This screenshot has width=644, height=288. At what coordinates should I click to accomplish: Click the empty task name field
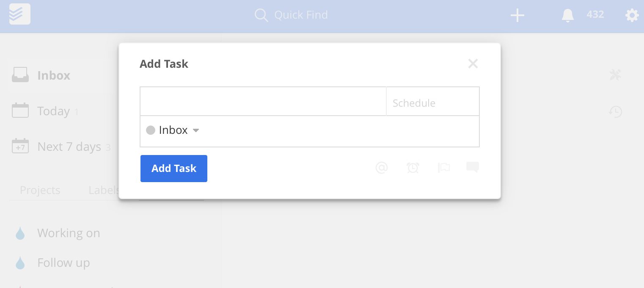point(262,101)
